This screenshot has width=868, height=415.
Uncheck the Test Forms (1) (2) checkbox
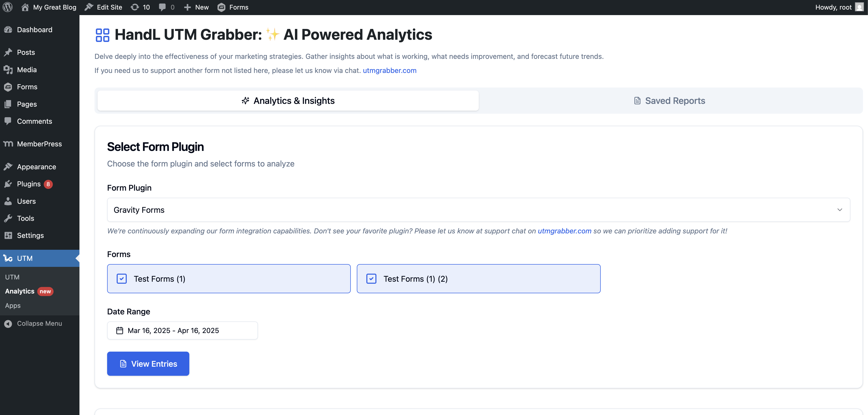(371, 279)
